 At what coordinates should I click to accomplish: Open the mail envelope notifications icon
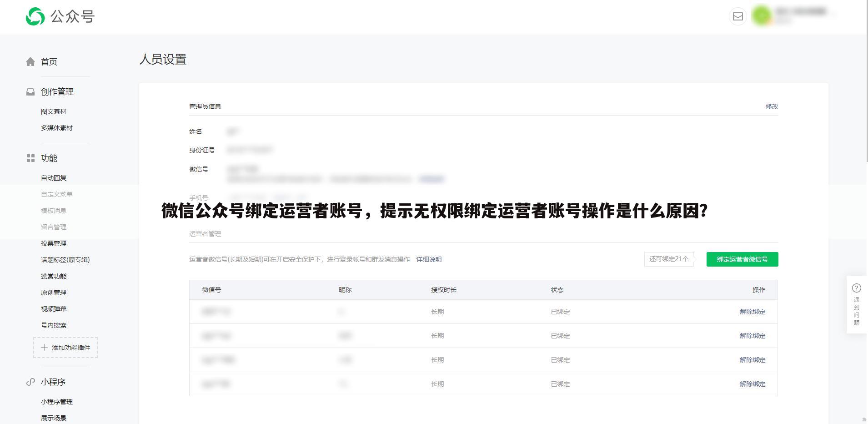738,17
